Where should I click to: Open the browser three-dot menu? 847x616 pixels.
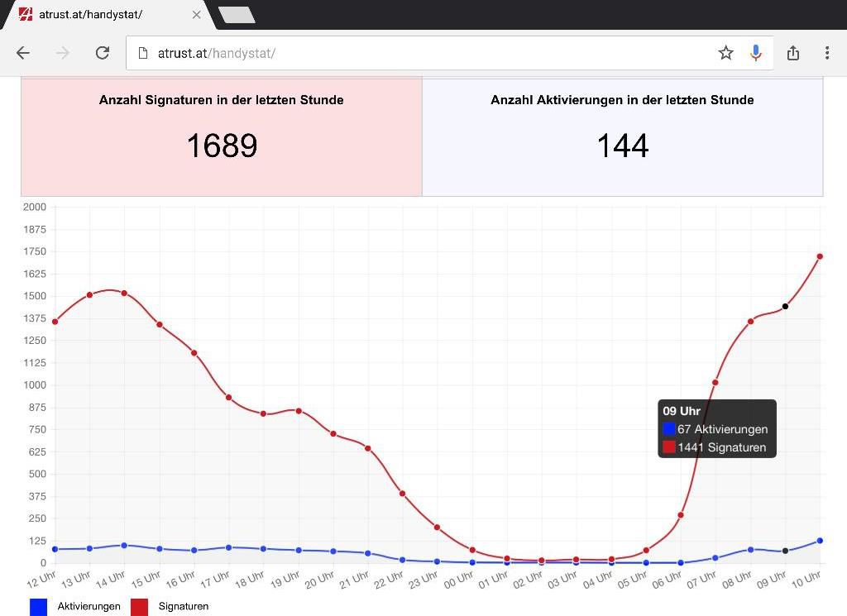click(826, 53)
